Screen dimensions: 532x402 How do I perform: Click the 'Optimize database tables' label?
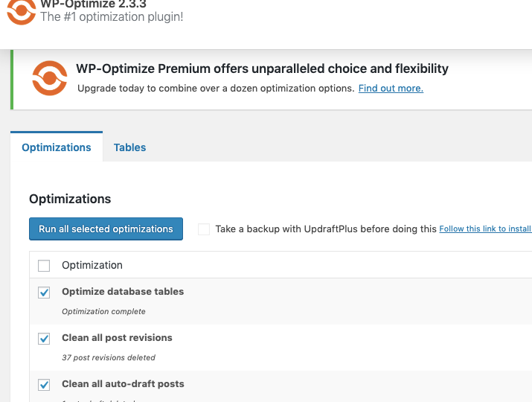[x=123, y=292]
